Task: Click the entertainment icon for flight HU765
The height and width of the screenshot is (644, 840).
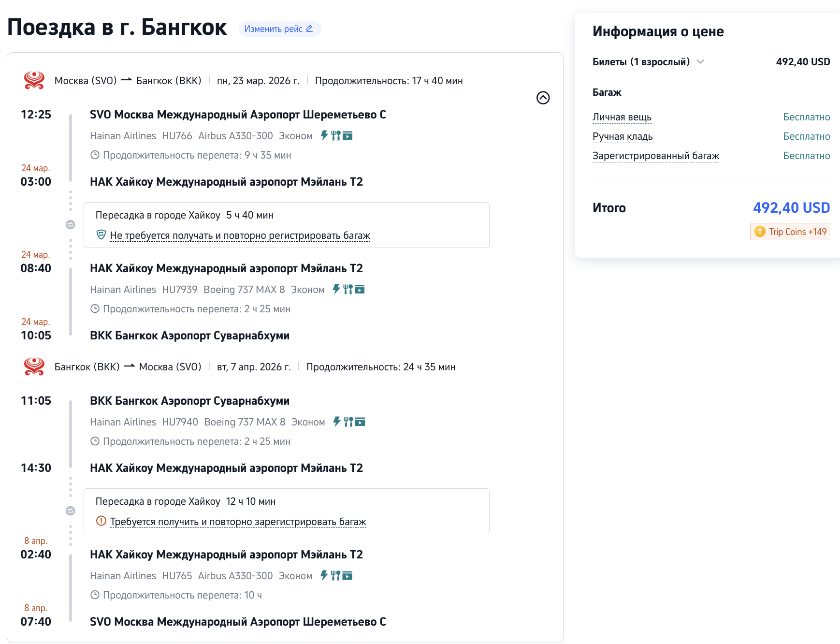Action: (348, 575)
